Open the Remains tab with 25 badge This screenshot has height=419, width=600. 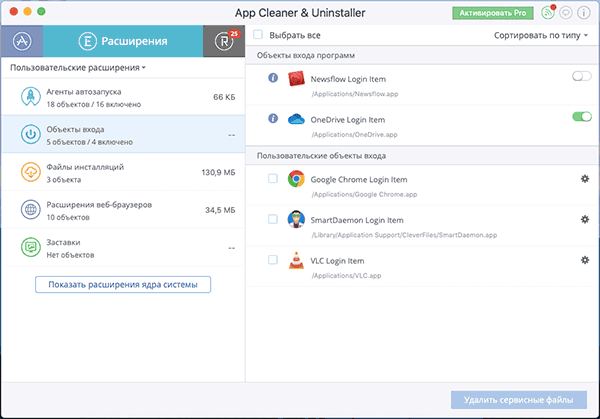[224, 41]
